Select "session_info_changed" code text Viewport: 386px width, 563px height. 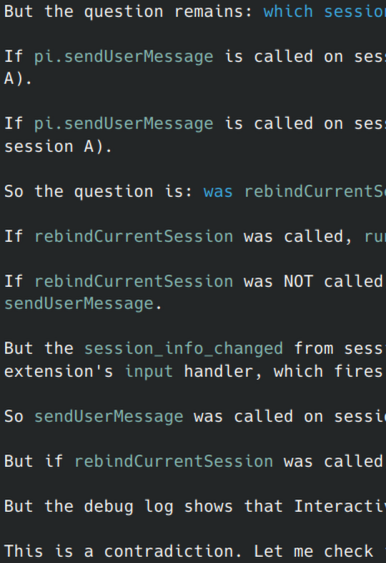[183, 349]
